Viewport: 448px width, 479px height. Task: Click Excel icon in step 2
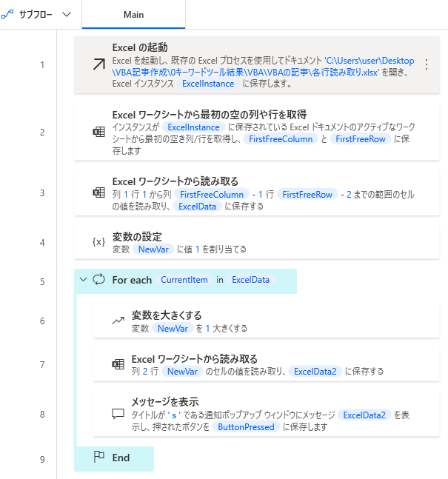(98, 132)
